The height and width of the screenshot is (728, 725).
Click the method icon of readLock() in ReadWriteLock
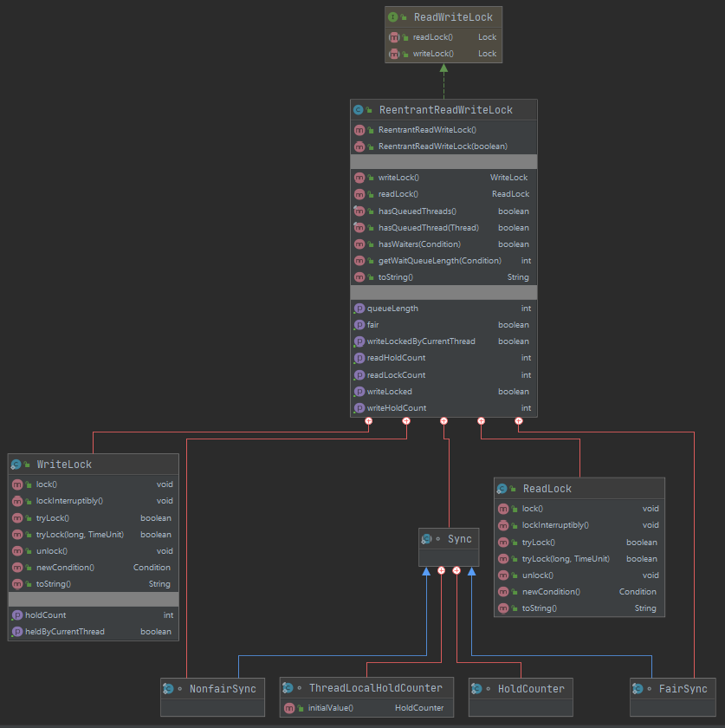(x=394, y=37)
